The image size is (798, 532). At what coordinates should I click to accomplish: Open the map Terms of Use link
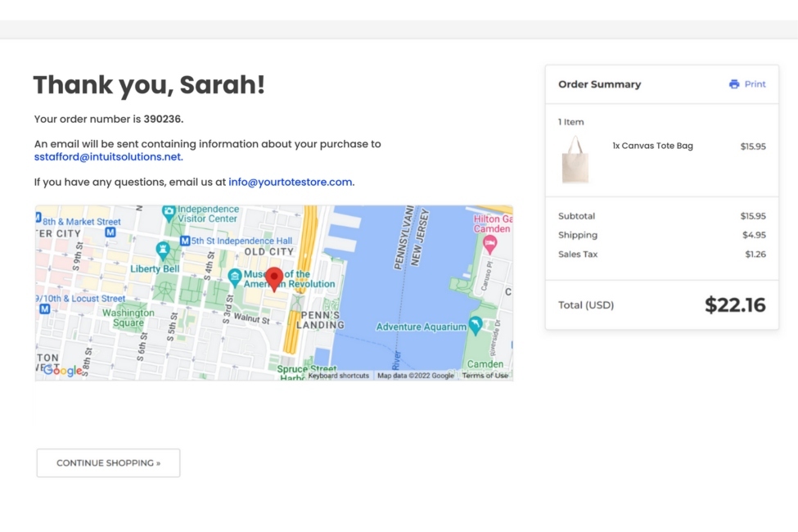[485, 376]
